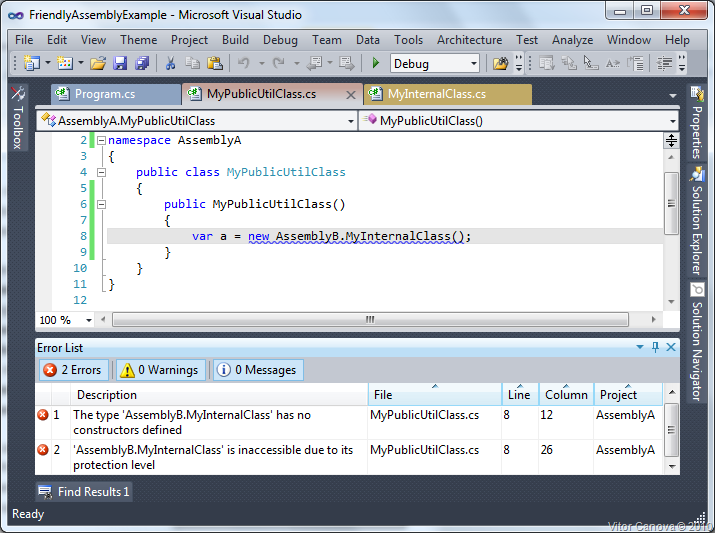Click the editor horizontal scrollbar thumb

[x=370, y=320]
